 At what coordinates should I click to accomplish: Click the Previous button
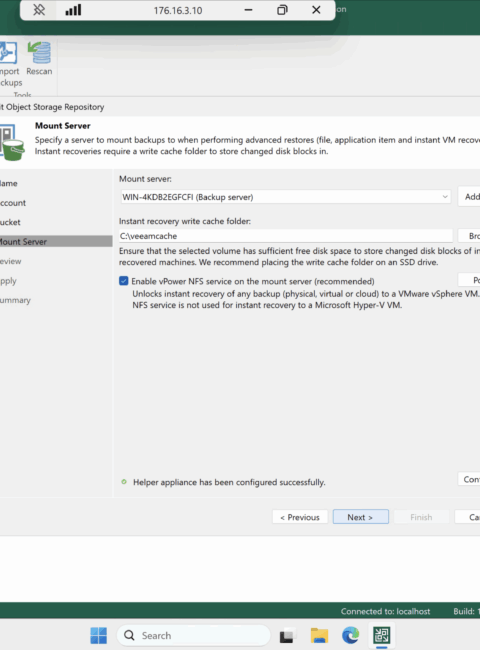pos(300,517)
